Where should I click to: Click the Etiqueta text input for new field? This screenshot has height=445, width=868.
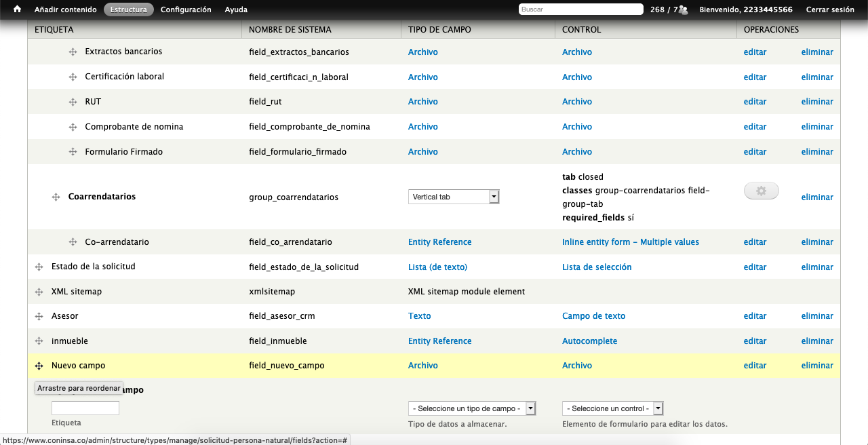pyautogui.click(x=85, y=408)
